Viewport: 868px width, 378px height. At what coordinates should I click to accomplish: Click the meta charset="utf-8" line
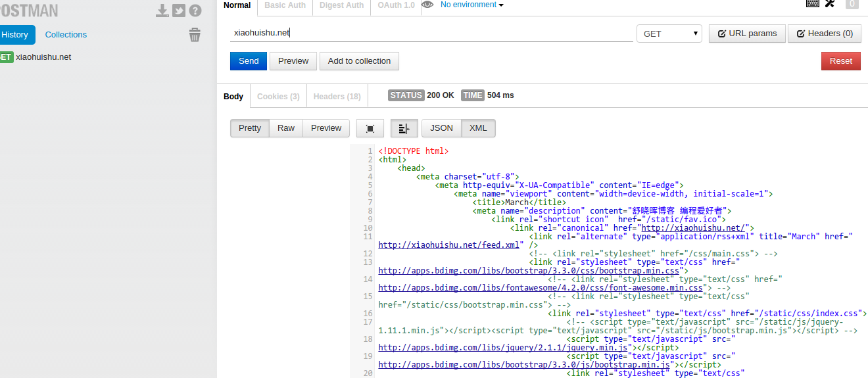click(468, 177)
